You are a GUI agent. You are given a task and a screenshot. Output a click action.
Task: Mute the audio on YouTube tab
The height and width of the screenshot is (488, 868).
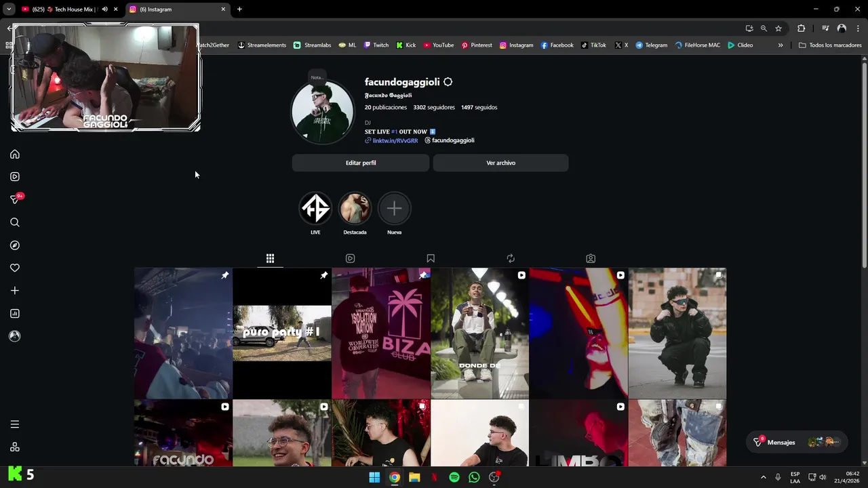pos(104,9)
